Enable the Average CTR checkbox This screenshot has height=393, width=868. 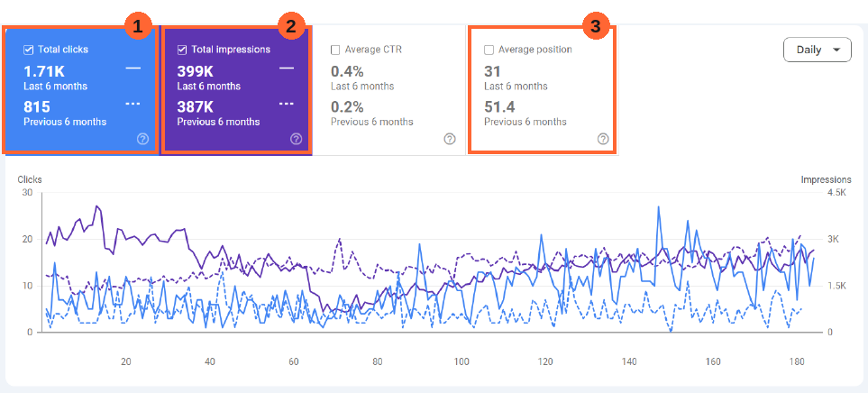tap(335, 50)
